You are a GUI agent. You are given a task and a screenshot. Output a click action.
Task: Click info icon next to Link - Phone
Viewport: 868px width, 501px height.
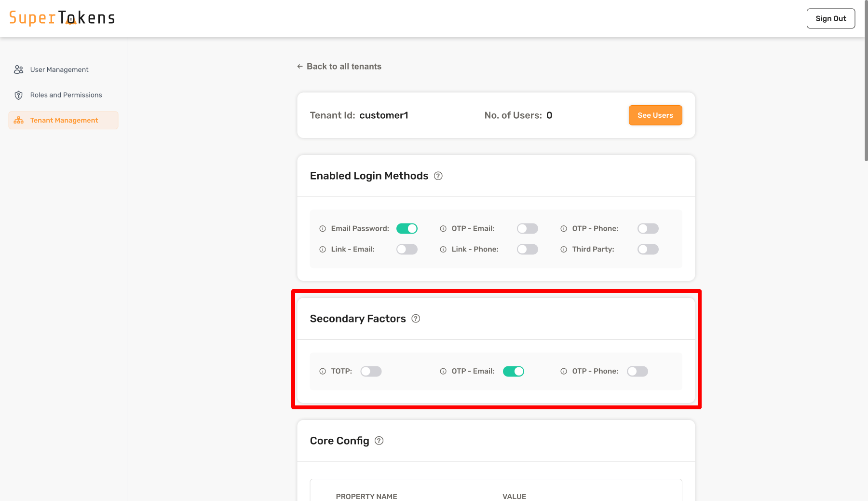coord(443,250)
